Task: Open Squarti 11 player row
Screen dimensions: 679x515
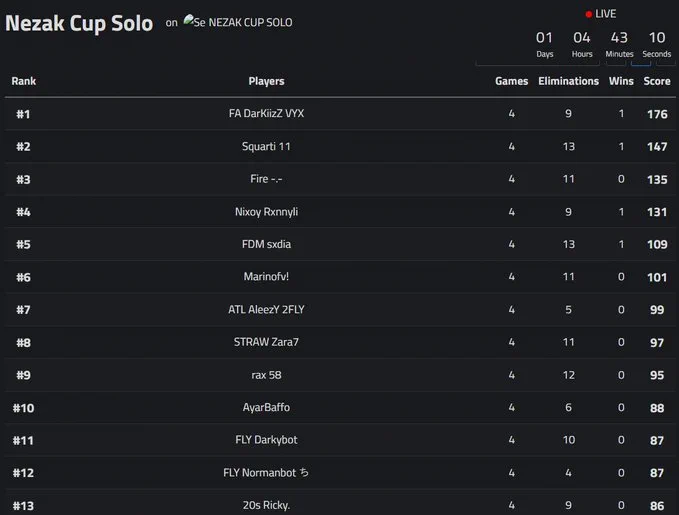Action: click(340, 146)
